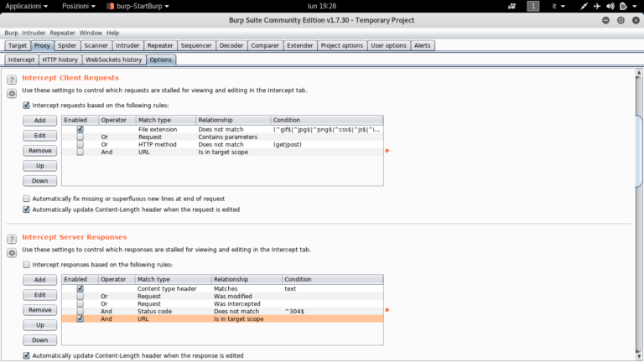Click gear icon for Intercept Server Responses

(12, 252)
